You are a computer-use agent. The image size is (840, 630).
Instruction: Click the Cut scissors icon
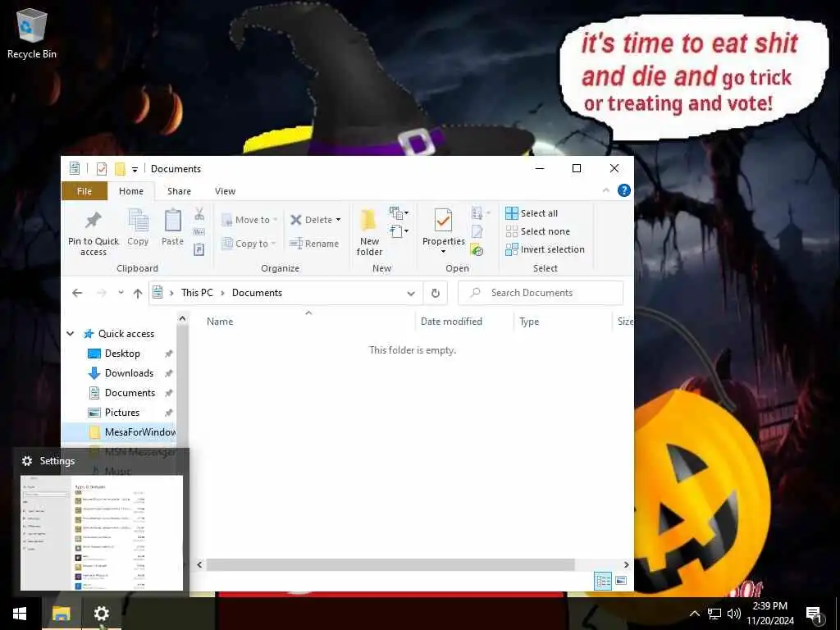point(199,214)
